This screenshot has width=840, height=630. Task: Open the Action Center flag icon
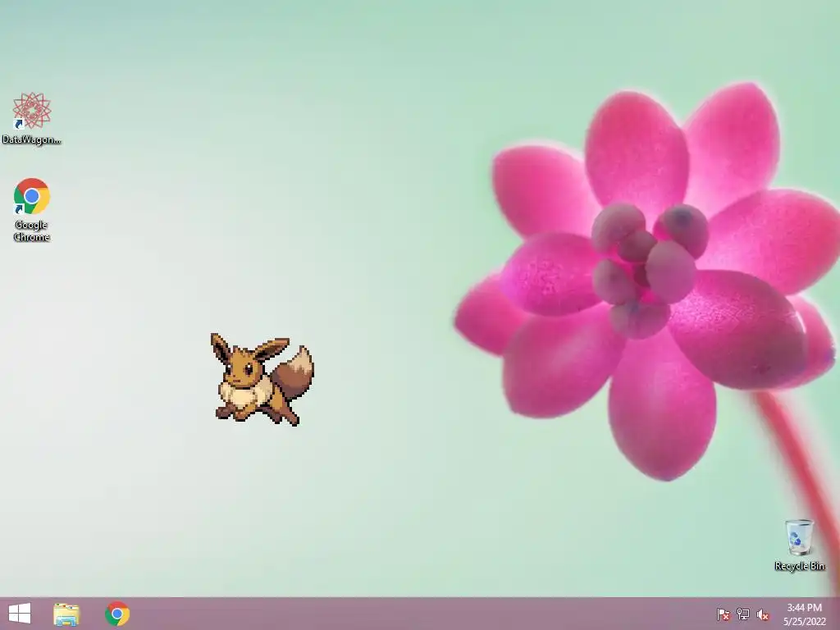point(724,614)
